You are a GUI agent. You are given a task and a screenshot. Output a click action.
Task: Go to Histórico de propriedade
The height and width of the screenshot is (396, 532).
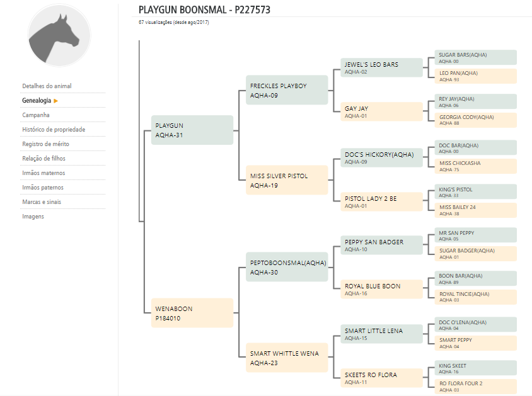(54, 130)
